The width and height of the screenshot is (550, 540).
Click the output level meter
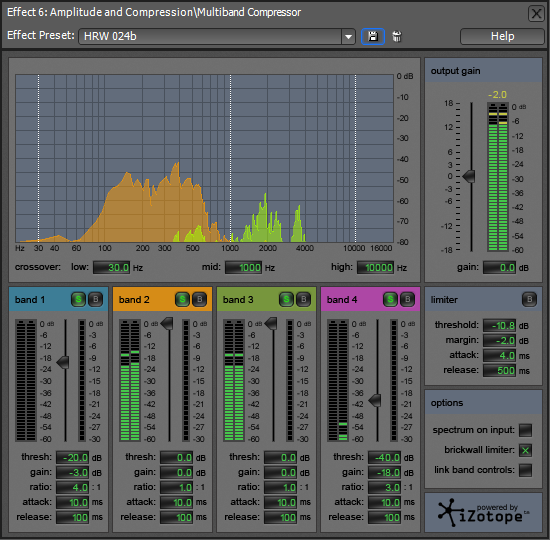497,177
